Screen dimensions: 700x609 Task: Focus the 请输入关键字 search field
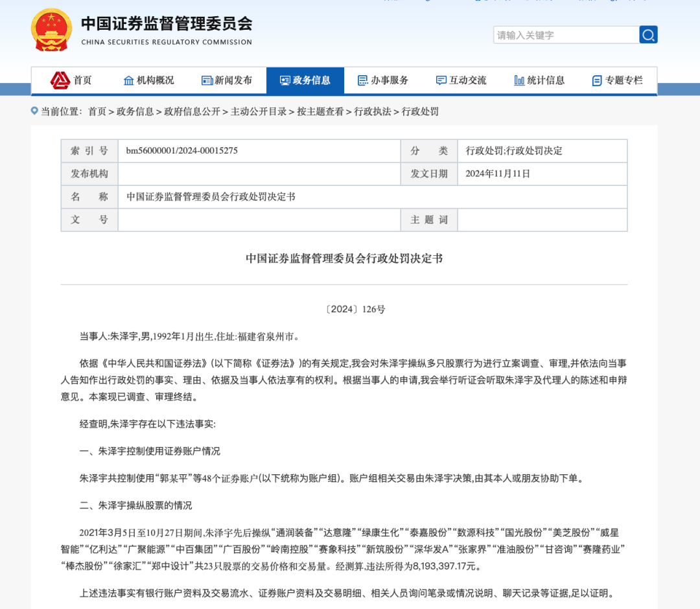coord(566,35)
